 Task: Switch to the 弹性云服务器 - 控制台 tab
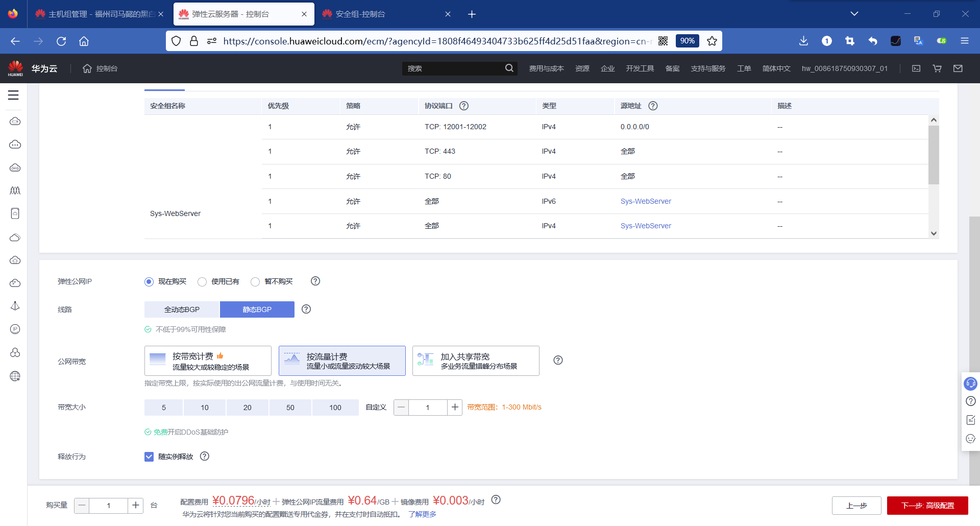(243, 14)
